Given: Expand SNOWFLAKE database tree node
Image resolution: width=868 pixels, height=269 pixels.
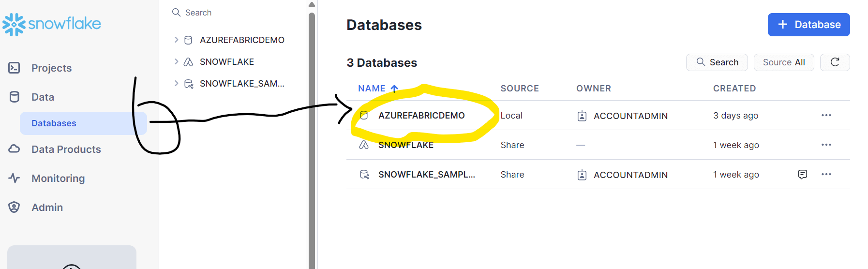Looking at the screenshot, I should (x=176, y=61).
